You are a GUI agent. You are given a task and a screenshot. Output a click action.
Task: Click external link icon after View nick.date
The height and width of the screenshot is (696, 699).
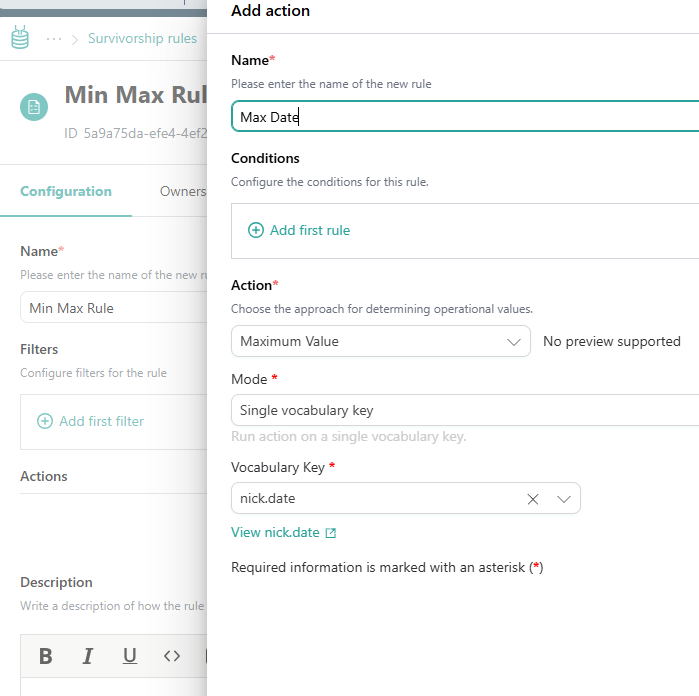point(331,533)
